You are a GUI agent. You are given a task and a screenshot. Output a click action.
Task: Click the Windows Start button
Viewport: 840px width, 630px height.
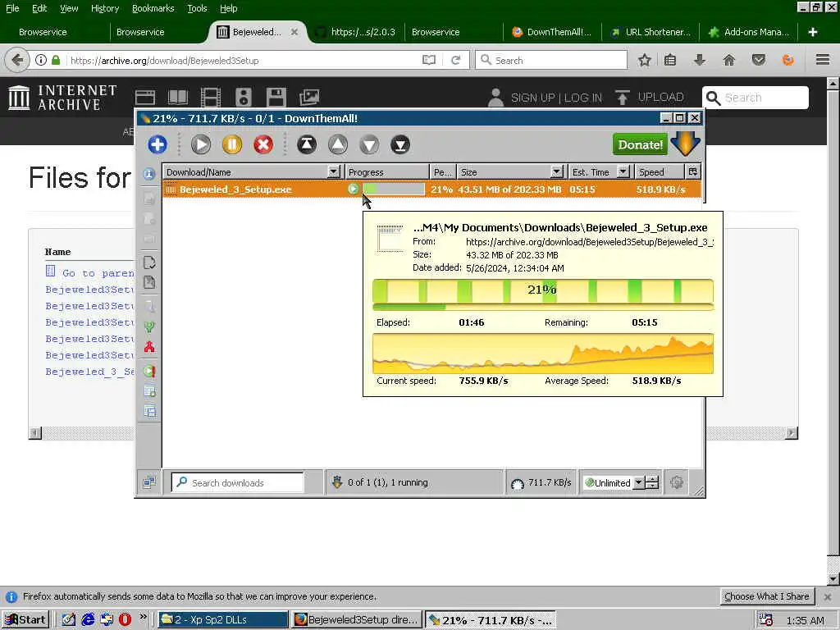pyautogui.click(x=25, y=620)
